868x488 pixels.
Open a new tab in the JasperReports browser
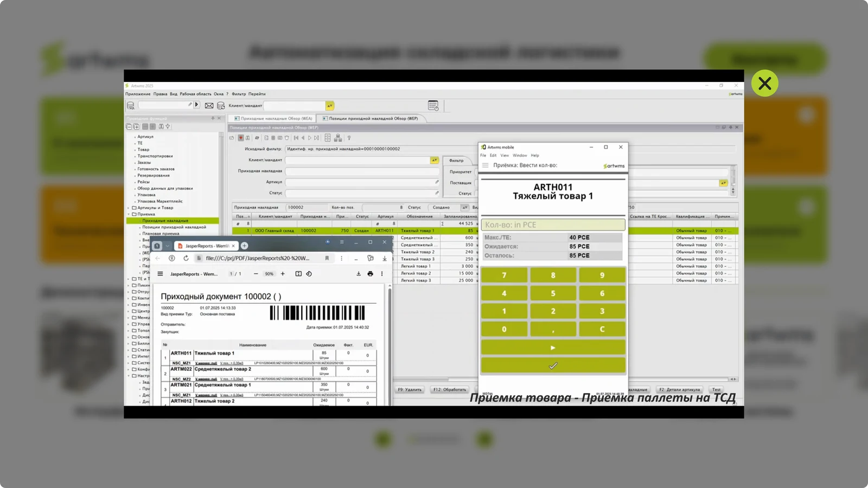[x=245, y=246]
